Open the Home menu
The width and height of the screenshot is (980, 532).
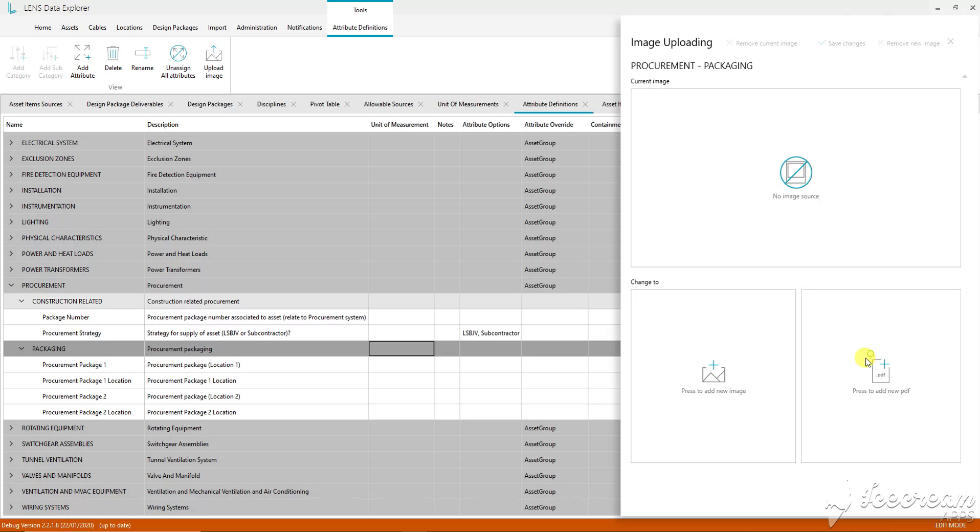point(42,28)
